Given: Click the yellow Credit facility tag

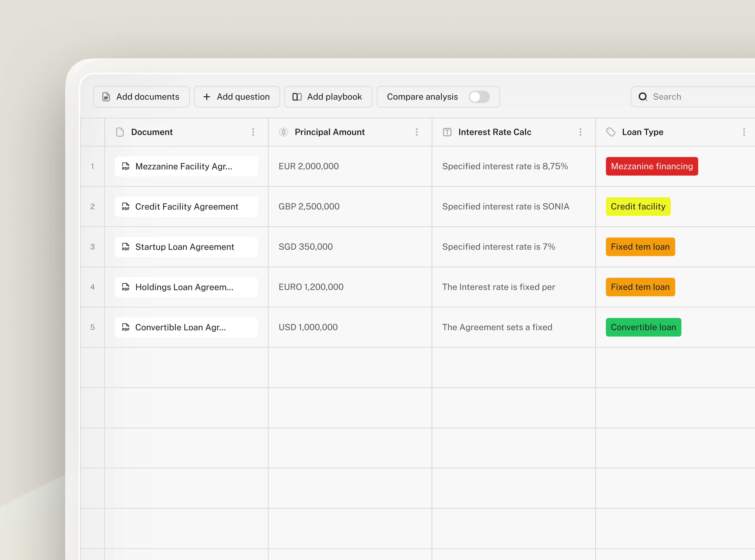Looking at the screenshot, I should point(638,206).
